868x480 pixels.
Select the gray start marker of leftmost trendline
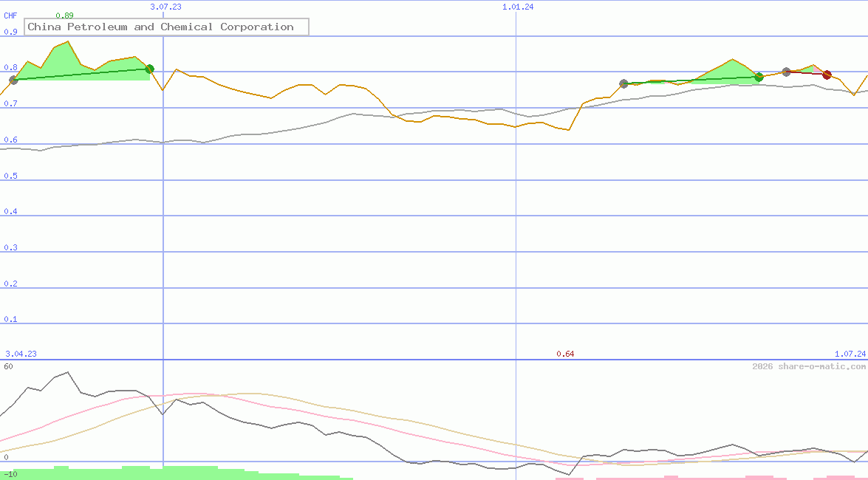[x=13, y=80]
